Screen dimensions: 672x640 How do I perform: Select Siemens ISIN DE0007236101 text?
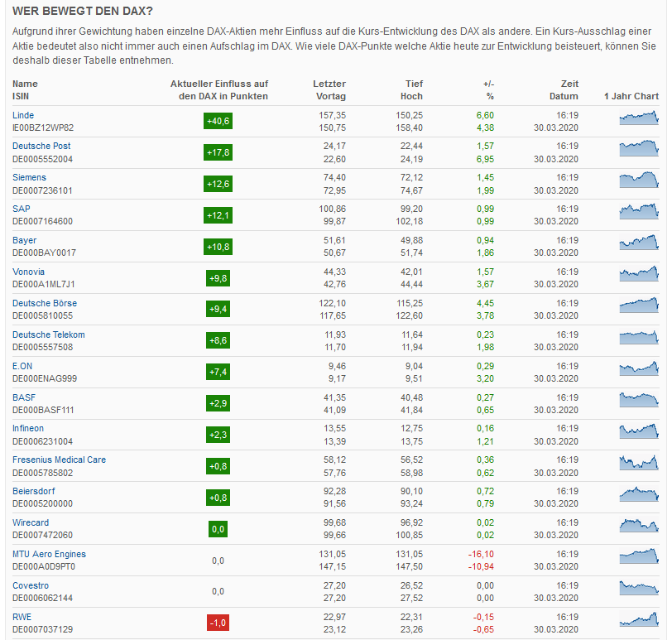(x=42, y=190)
